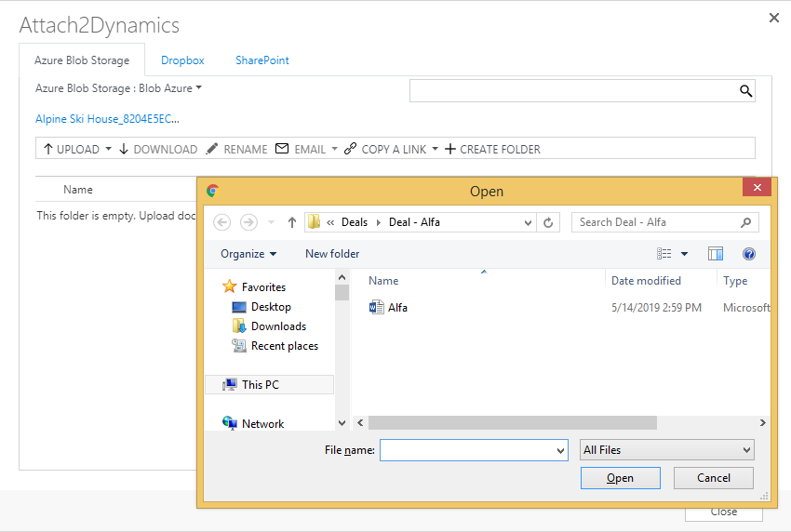Click the New folder button

[x=332, y=254]
